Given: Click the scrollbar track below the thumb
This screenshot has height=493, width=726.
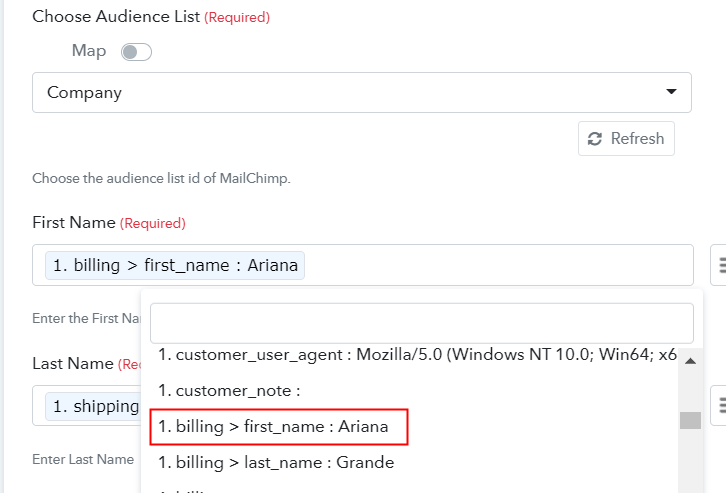Looking at the screenshot, I should click(690, 462).
